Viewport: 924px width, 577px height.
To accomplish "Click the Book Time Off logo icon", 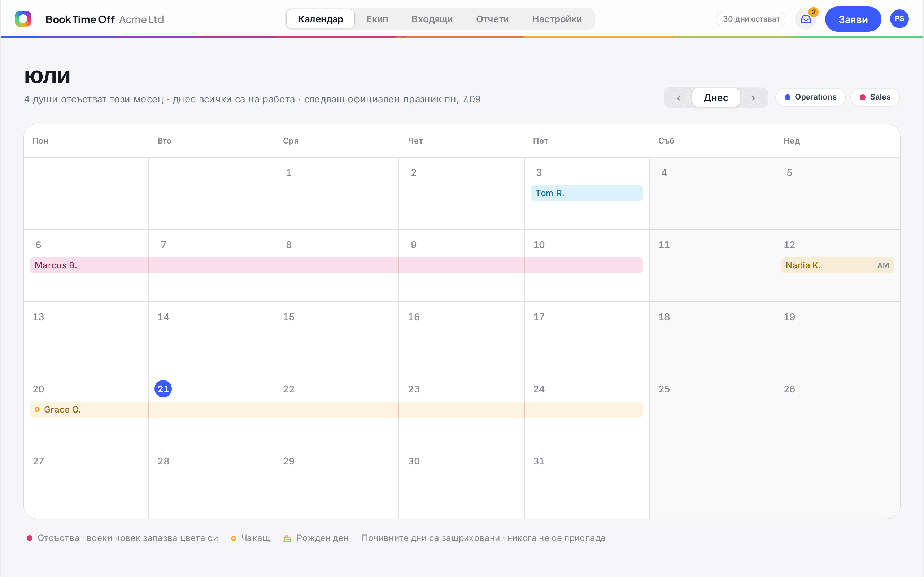I will (x=23, y=19).
